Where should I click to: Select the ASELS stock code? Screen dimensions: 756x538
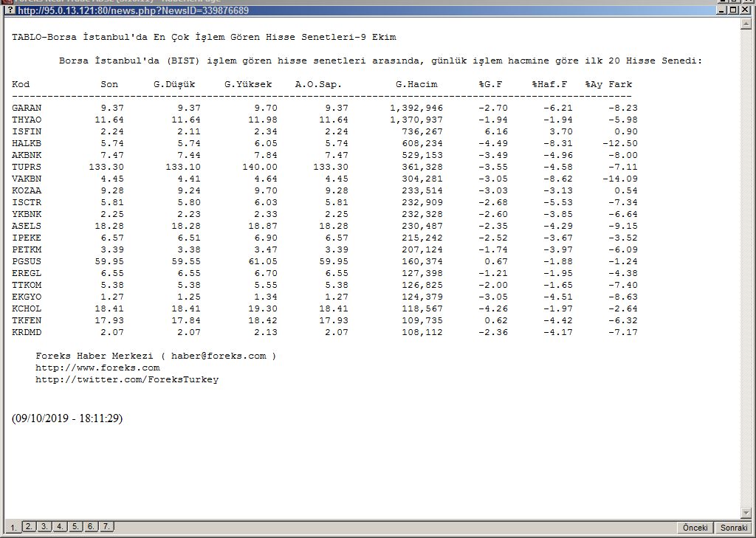pos(27,226)
